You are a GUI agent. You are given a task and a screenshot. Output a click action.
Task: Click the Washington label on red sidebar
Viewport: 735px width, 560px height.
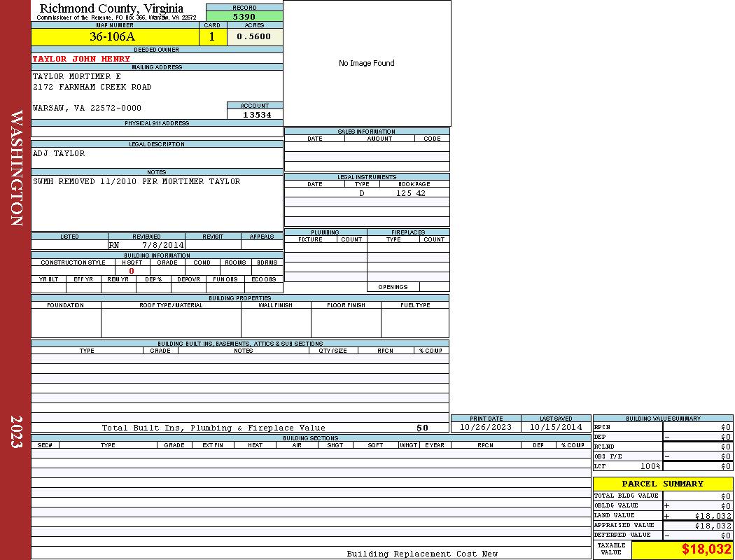coord(16,168)
